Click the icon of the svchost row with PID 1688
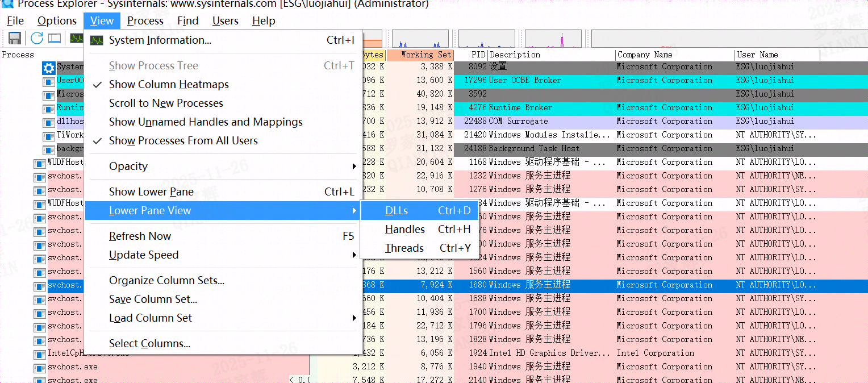The image size is (868, 383). pos(40,299)
